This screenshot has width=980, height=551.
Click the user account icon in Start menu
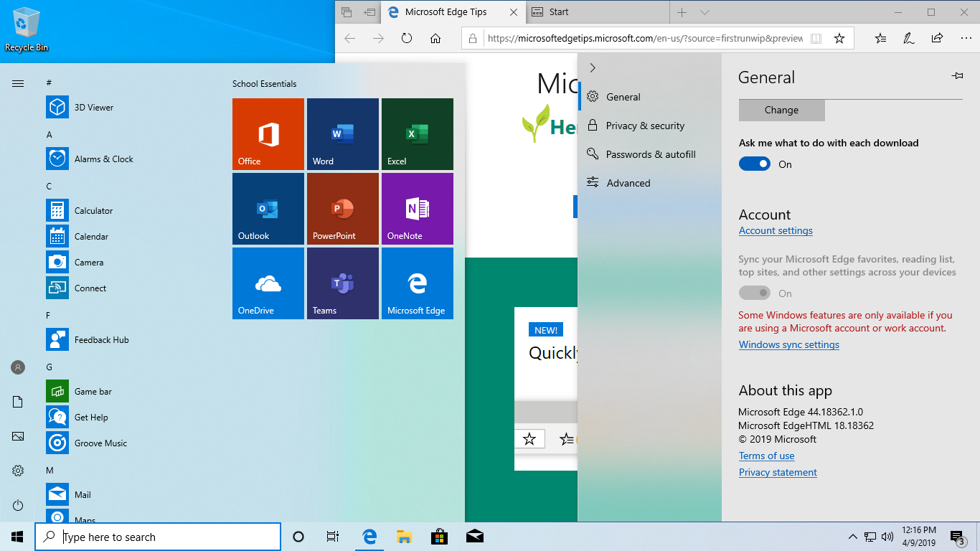coord(18,367)
